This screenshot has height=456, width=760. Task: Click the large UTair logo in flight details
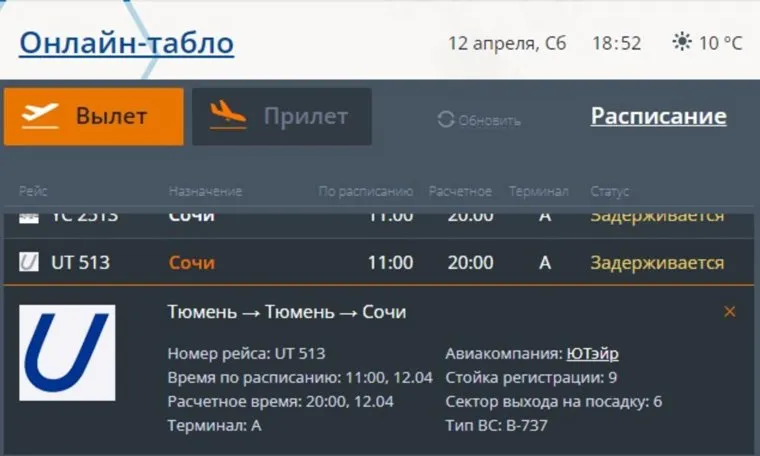(67, 353)
